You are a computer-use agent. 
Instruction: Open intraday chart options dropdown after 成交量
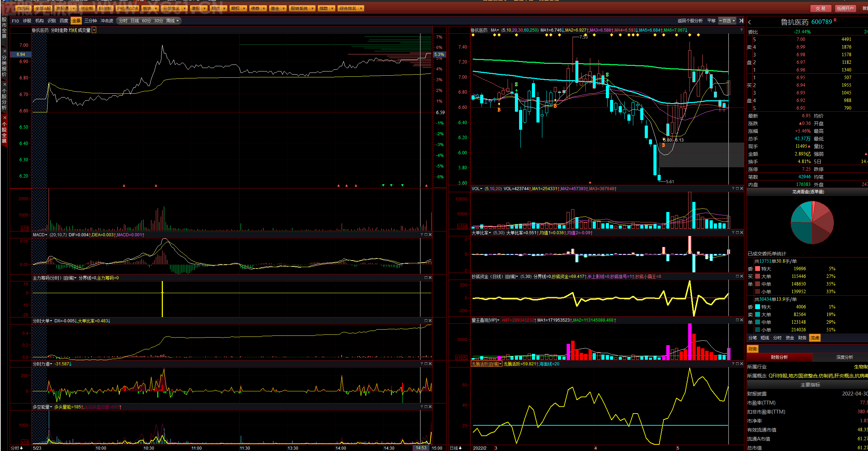click(94, 31)
